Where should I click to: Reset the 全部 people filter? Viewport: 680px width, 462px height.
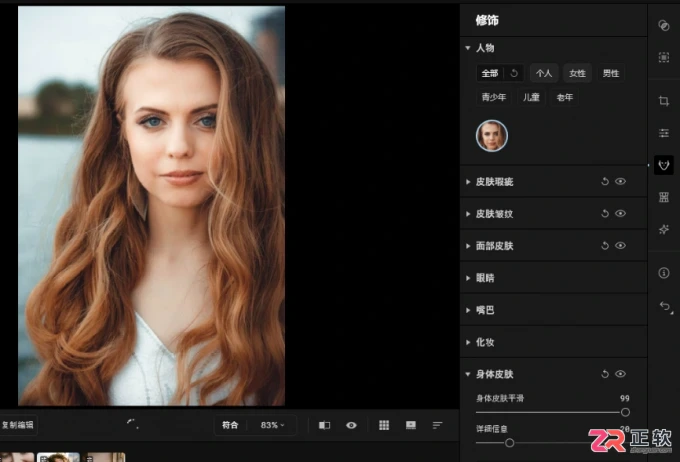point(514,73)
